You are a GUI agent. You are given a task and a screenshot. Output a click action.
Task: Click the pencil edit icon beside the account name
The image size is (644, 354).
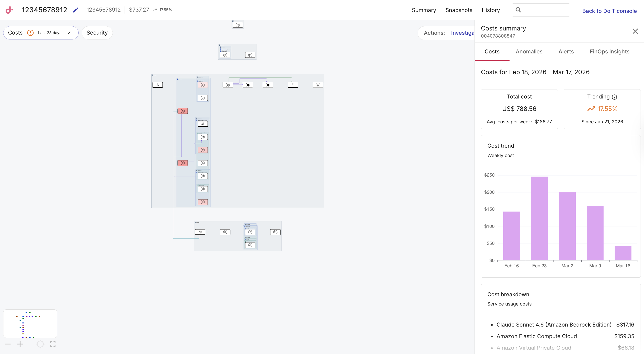(75, 10)
